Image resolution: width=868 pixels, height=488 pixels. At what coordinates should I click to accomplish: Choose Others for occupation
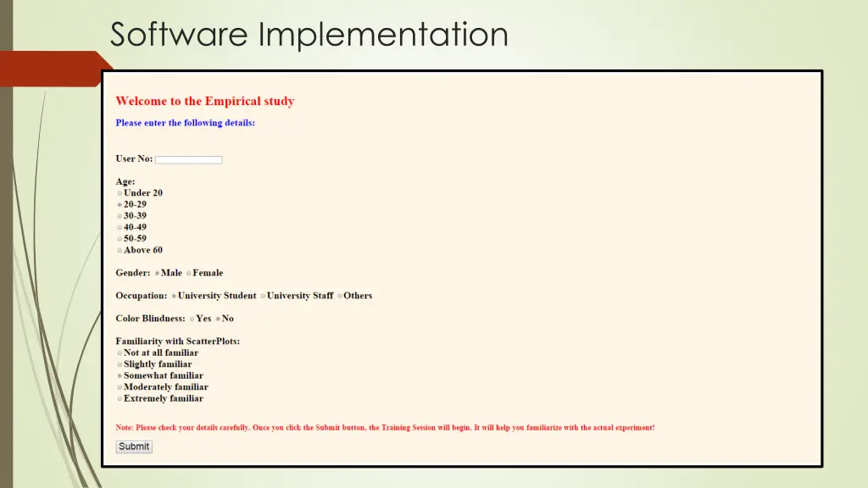338,296
